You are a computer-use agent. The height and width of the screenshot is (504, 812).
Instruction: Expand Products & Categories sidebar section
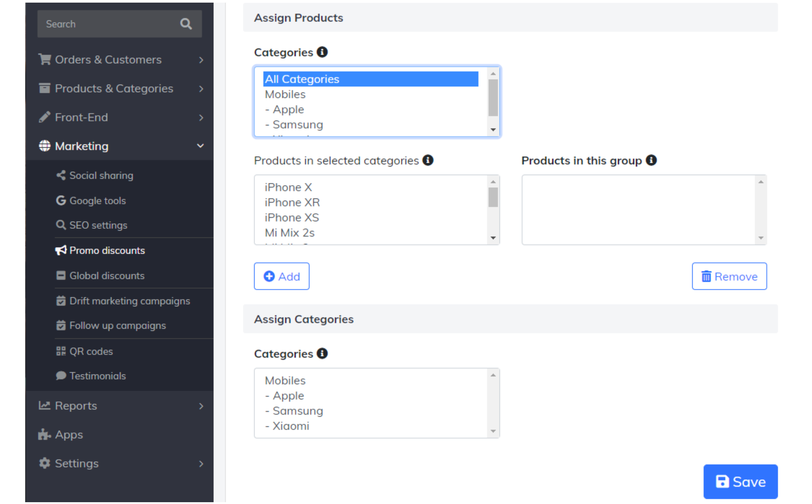(x=201, y=89)
